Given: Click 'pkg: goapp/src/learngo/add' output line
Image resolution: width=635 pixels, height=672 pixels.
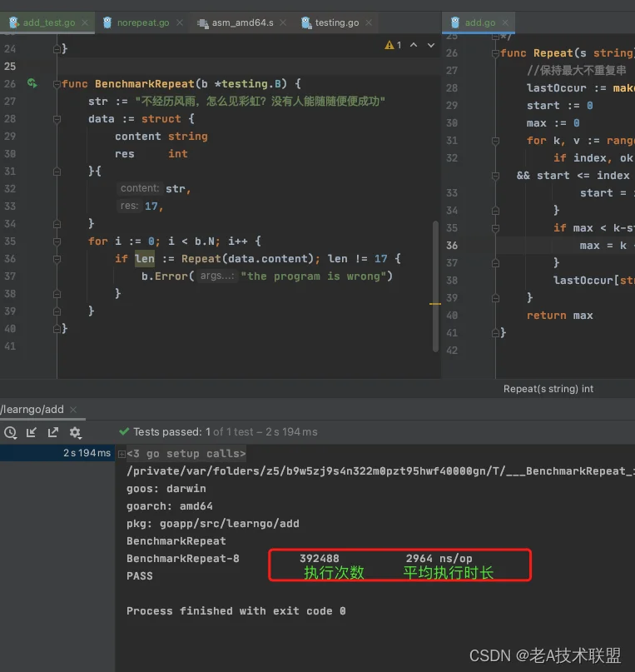Looking at the screenshot, I should tap(213, 524).
